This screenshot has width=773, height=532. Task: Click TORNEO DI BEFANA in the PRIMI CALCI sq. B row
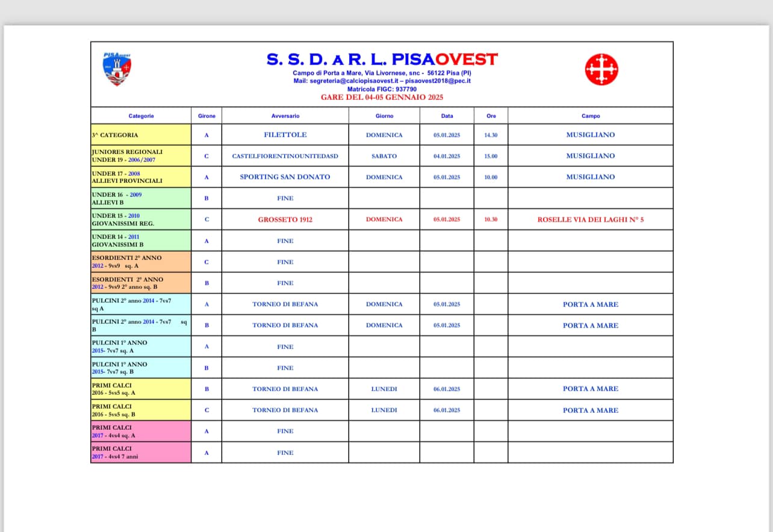point(285,410)
